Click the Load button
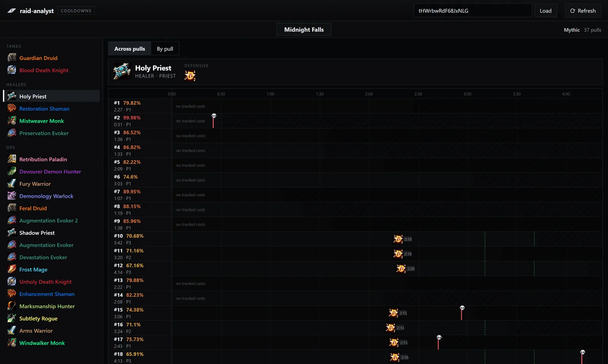The image size is (608, 364). tap(546, 11)
